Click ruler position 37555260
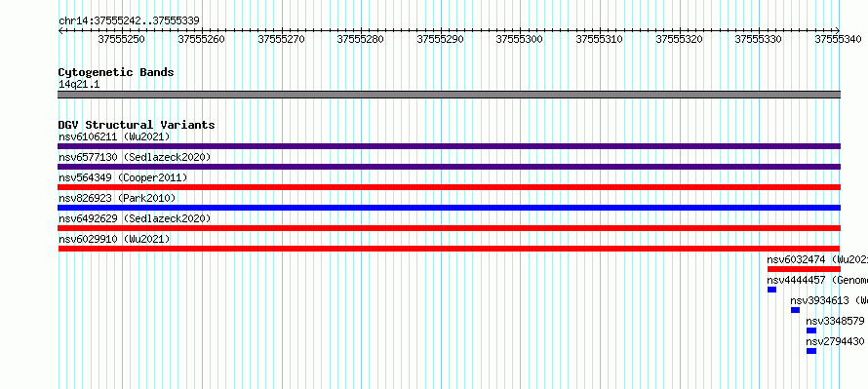Image resolution: width=868 pixels, height=389 pixels. point(202,39)
